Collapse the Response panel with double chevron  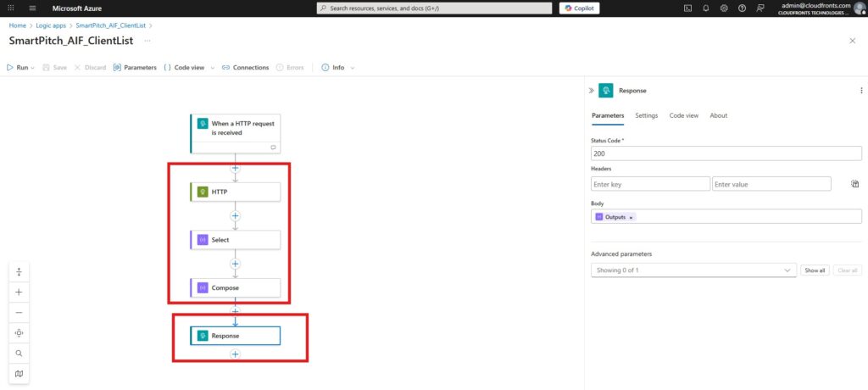pos(591,90)
